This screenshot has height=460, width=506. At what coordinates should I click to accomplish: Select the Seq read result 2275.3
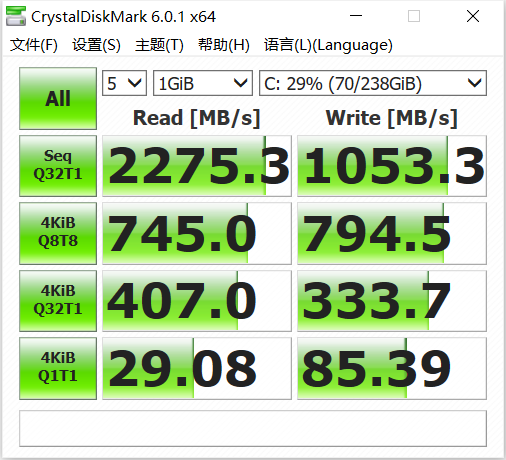[x=197, y=166]
